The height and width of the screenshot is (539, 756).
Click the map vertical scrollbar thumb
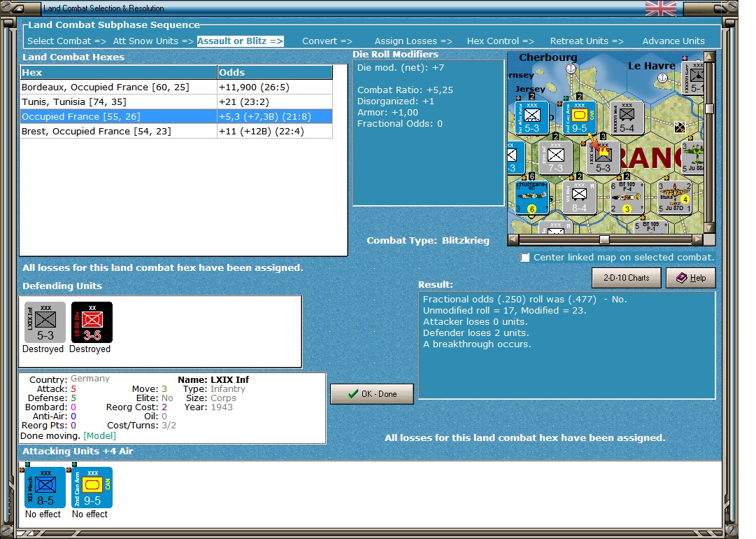[708, 109]
